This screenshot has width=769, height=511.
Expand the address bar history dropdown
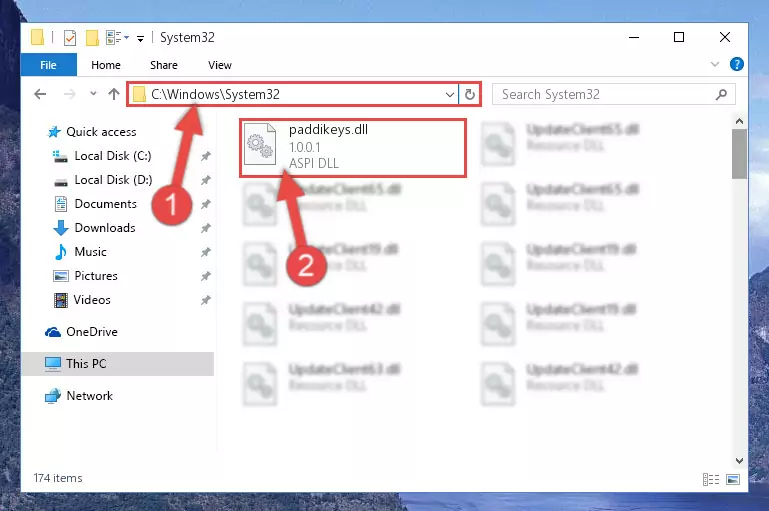pos(449,95)
